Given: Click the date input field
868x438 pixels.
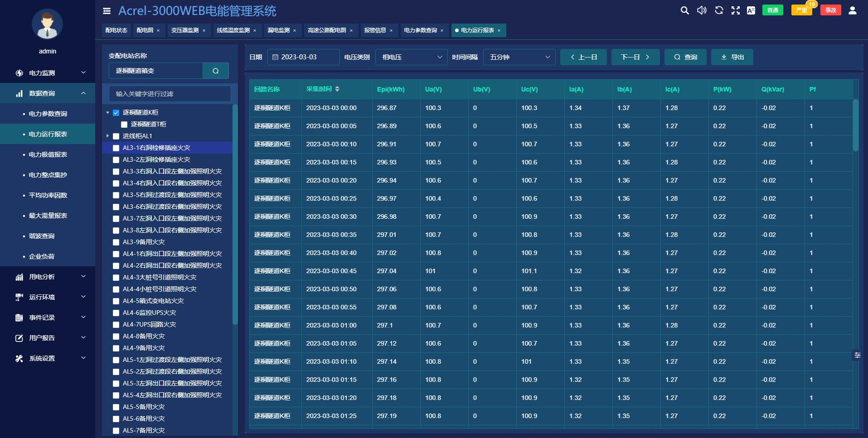Looking at the screenshot, I should pyautogui.click(x=303, y=57).
